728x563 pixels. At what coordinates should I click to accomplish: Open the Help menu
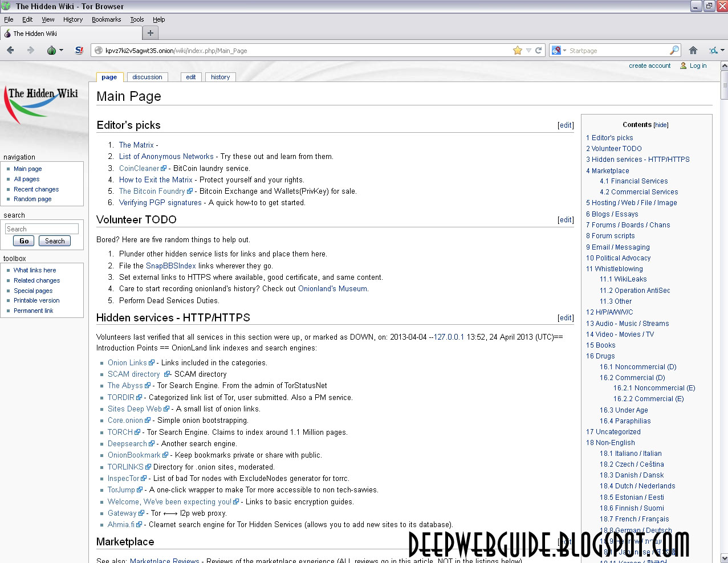(158, 19)
